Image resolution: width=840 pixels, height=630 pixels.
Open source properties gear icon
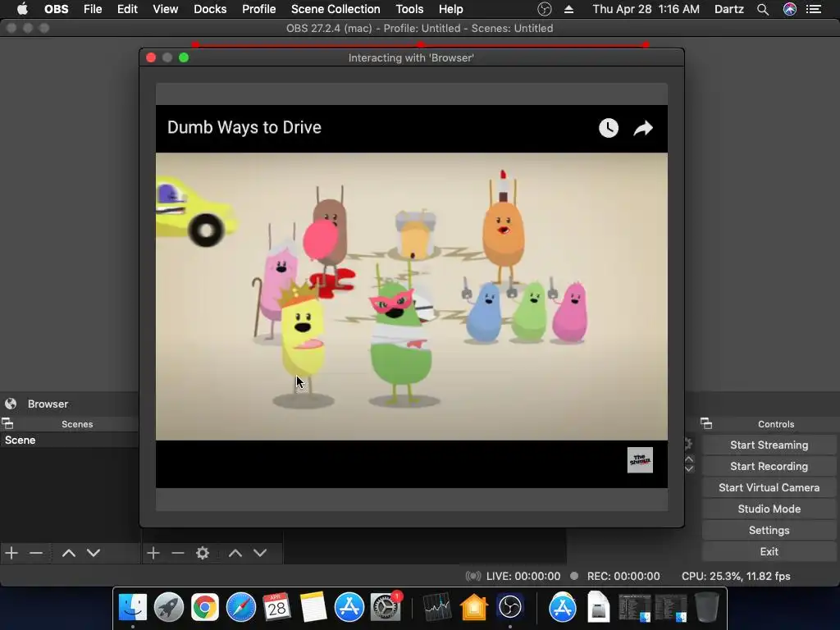point(203,553)
